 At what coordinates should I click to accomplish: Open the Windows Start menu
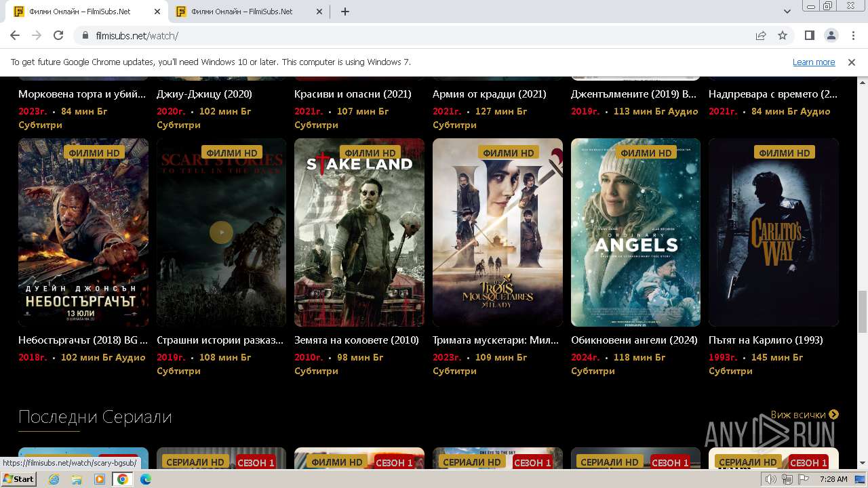[18, 479]
